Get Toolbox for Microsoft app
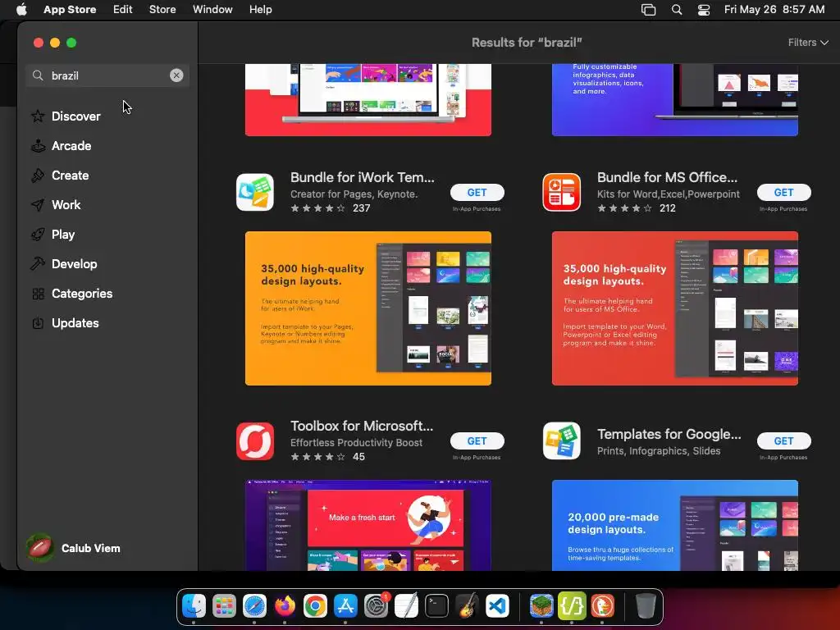 477,441
